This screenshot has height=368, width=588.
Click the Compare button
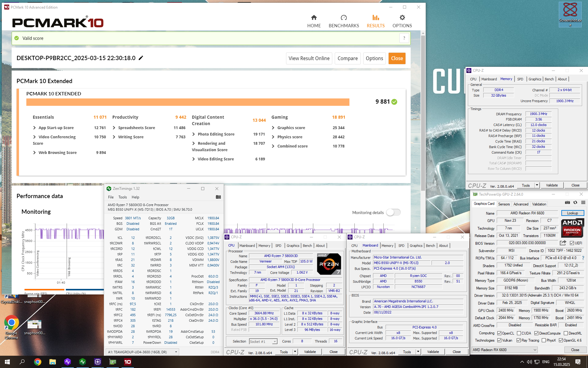[348, 58]
